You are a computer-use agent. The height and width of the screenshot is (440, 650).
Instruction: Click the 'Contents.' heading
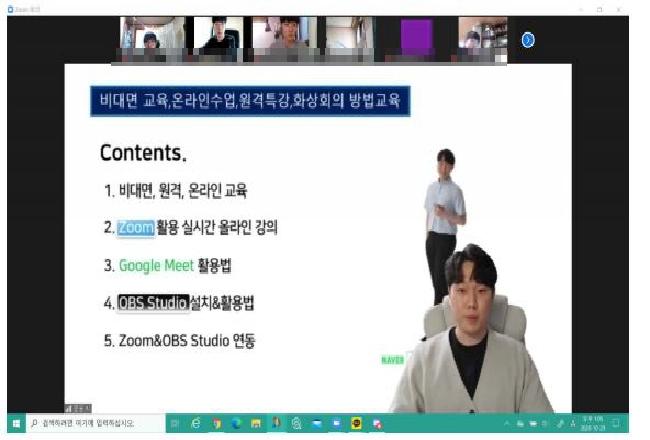143,153
